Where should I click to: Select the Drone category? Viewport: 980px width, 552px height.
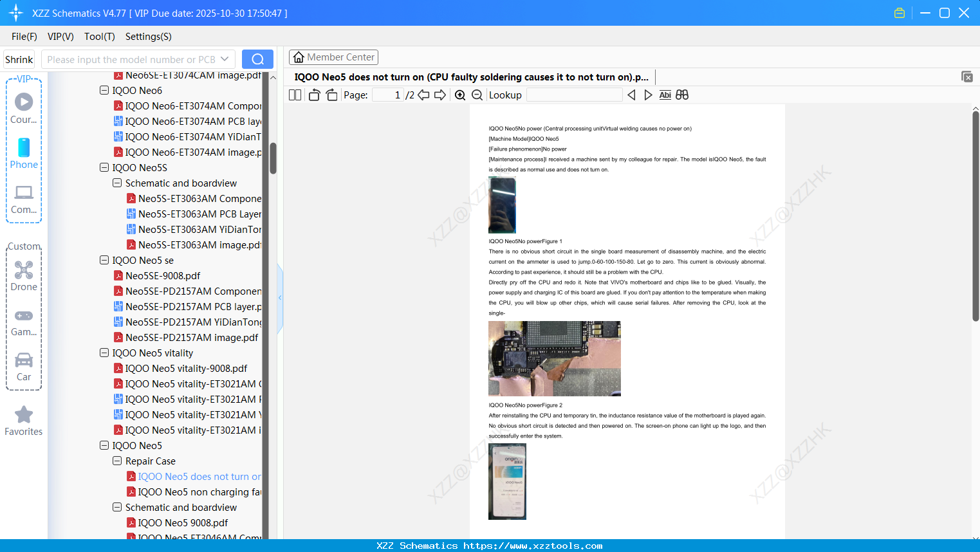pos(24,276)
